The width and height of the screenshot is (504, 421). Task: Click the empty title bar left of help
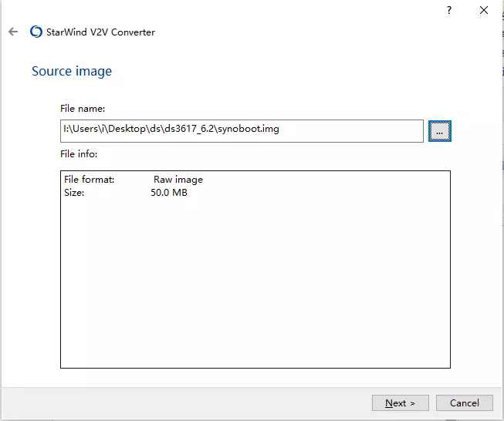[225, 10]
